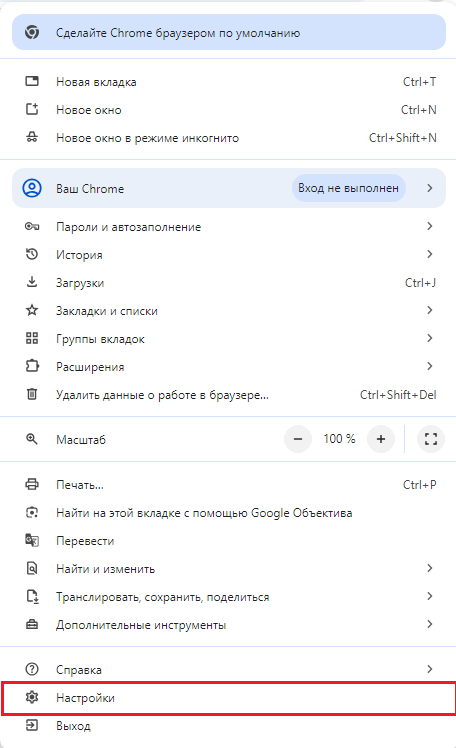
Task: Click the Вход не выполнен sign-in chip
Action: [348, 188]
